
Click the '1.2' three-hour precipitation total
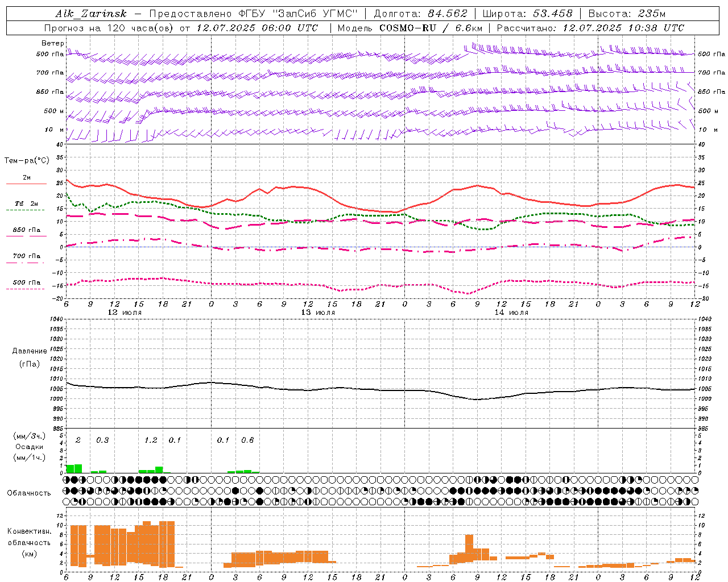tap(151, 440)
